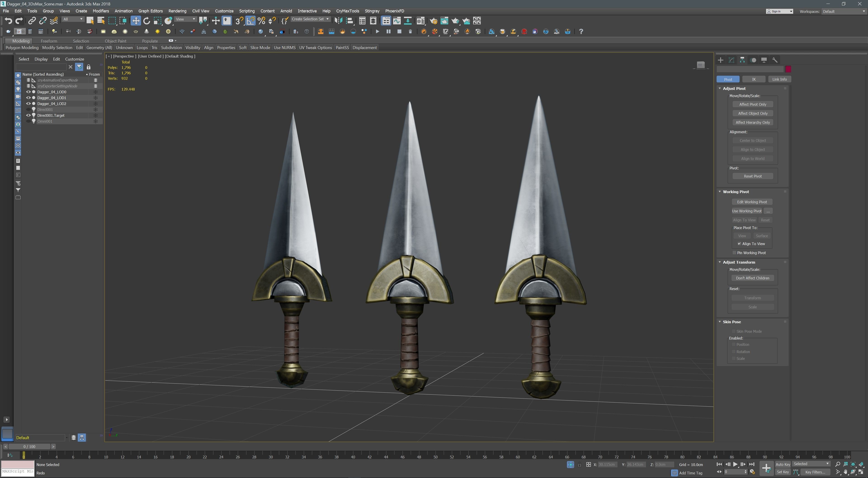Open the selection filter All dropdown
868x478 pixels.
point(73,19)
